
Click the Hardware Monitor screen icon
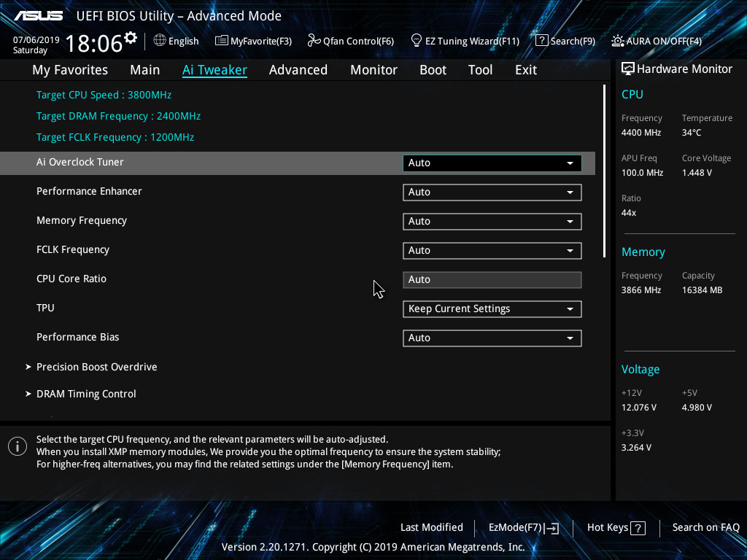click(x=628, y=69)
